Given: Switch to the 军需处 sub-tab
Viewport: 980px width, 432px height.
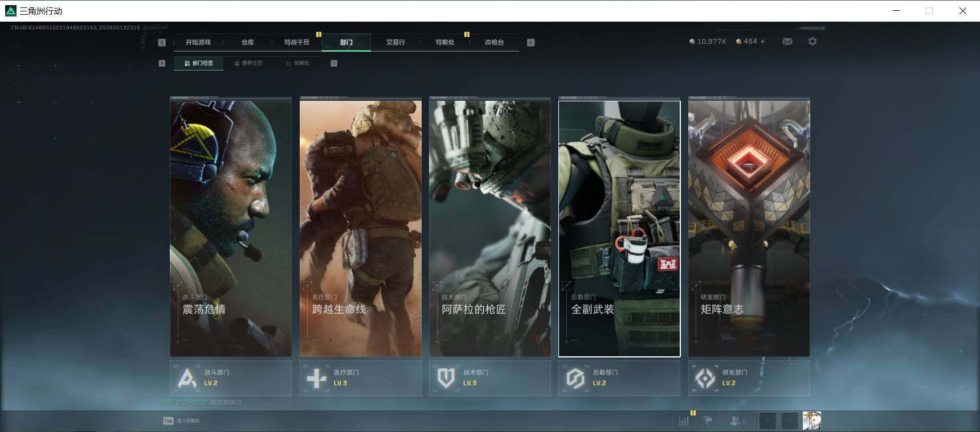Looking at the screenshot, I should 298,63.
